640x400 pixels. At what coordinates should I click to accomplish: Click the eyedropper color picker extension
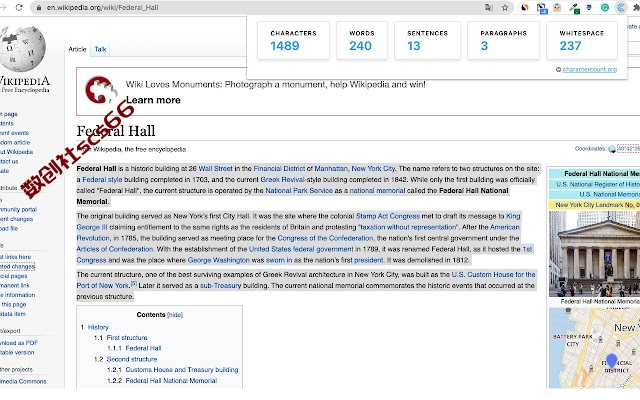tap(575, 8)
